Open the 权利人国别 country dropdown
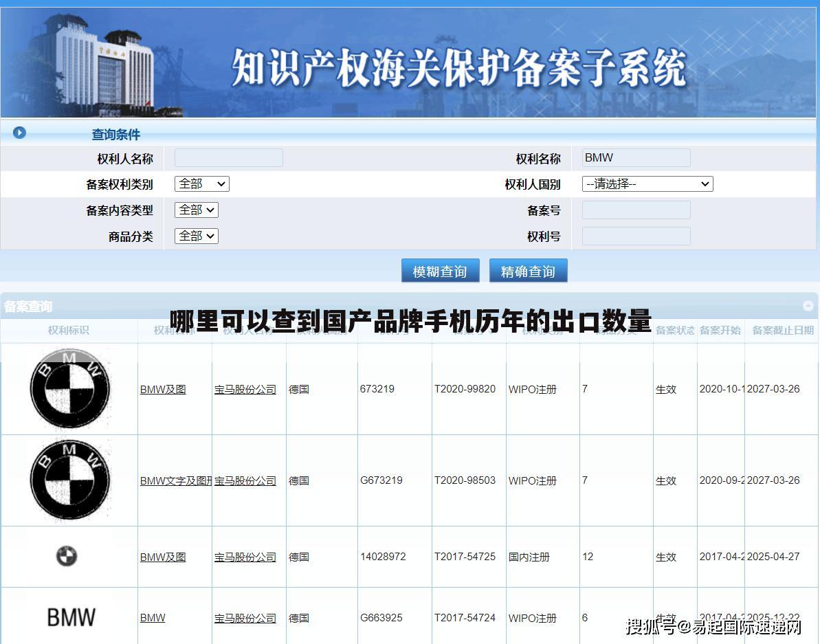Image resolution: width=820 pixels, height=644 pixels. 647,184
